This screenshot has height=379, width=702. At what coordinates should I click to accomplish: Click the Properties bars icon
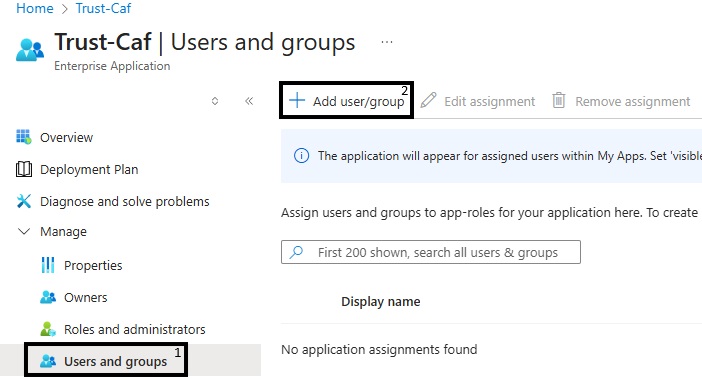(x=48, y=265)
